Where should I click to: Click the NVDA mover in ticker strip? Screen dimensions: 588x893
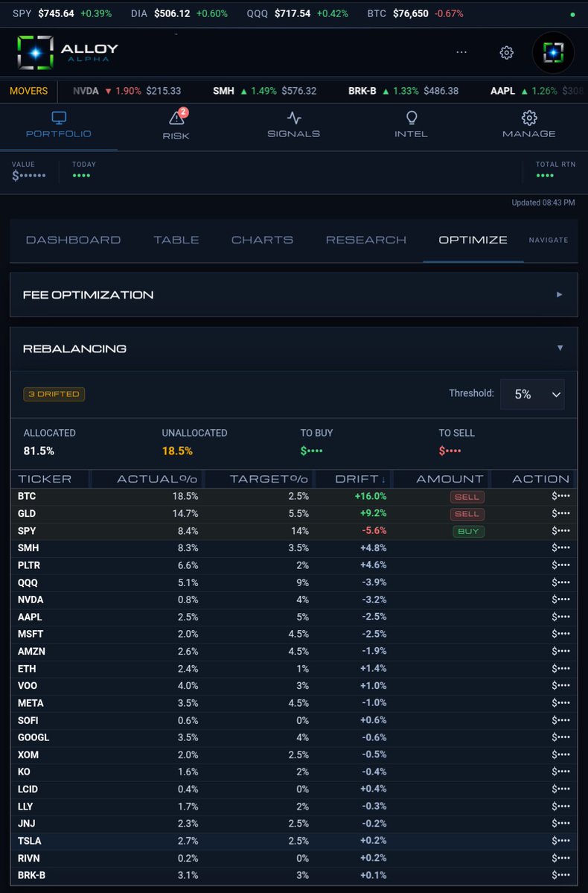pos(127,91)
